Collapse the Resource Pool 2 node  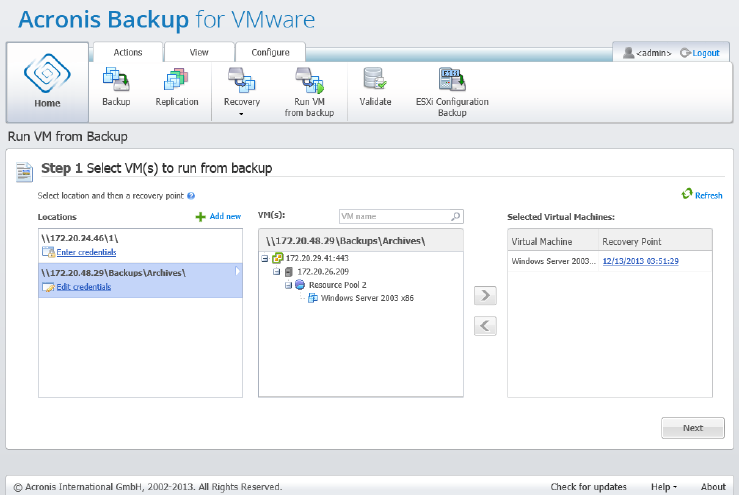(x=288, y=285)
